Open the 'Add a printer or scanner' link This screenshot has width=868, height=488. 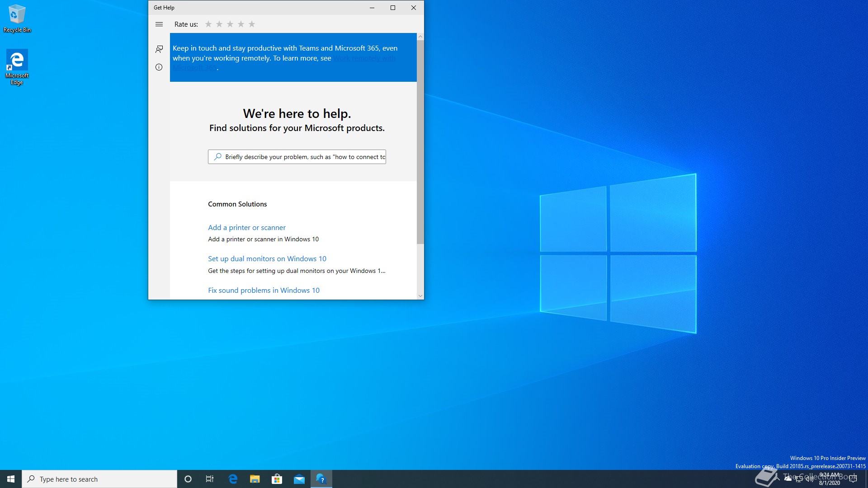[247, 227]
